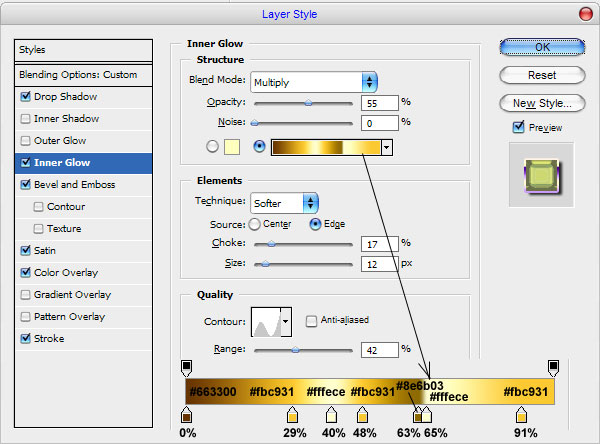Select the gradient radio button

click(x=259, y=146)
